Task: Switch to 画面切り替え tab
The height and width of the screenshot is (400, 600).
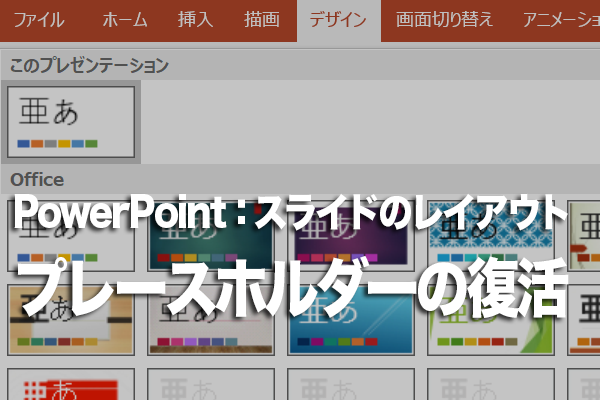Action: coord(444,20)
